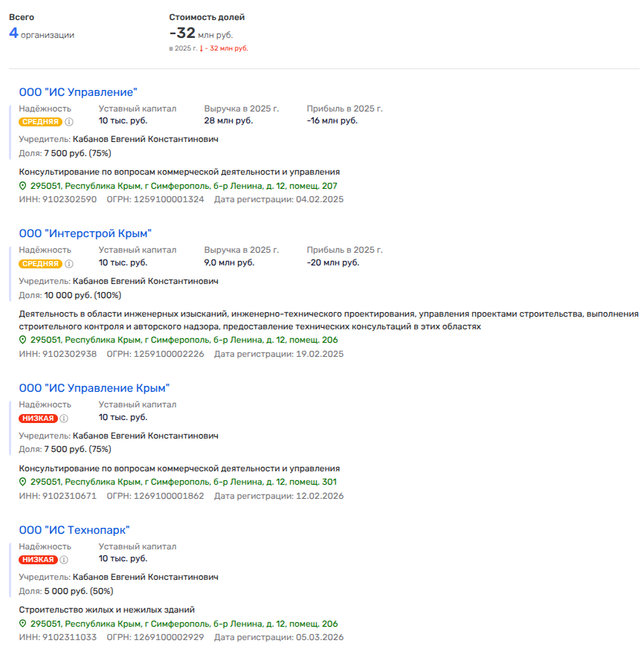Click map pin icon for Интерстрой Крым address

click(23, 340)
